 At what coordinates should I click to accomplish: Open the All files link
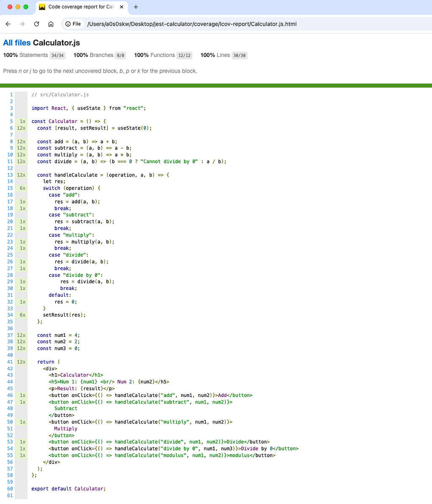[x=17, y=43]
